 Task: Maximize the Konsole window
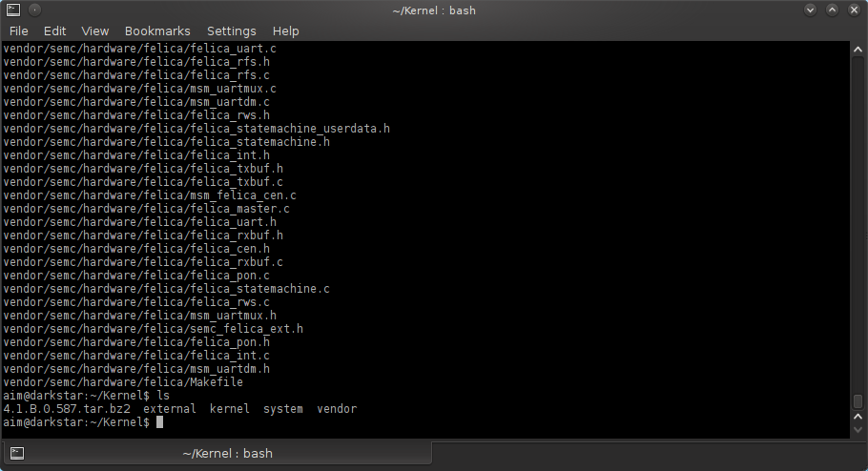832,10
